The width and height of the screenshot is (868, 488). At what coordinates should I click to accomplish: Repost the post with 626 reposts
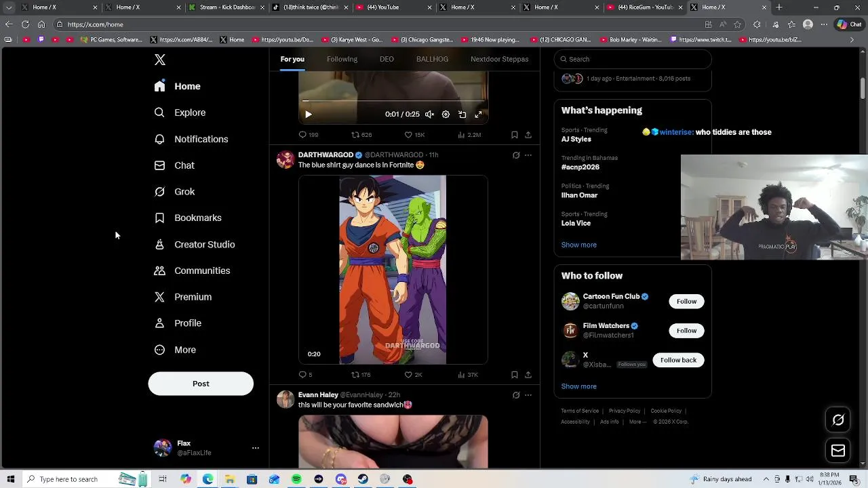pos(361,135)
